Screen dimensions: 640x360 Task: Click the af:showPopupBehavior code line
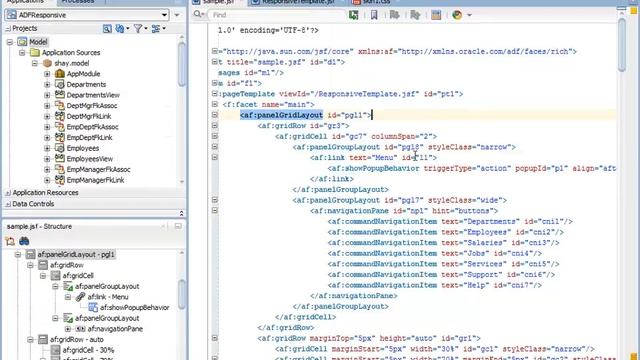[x=471, y=168]
